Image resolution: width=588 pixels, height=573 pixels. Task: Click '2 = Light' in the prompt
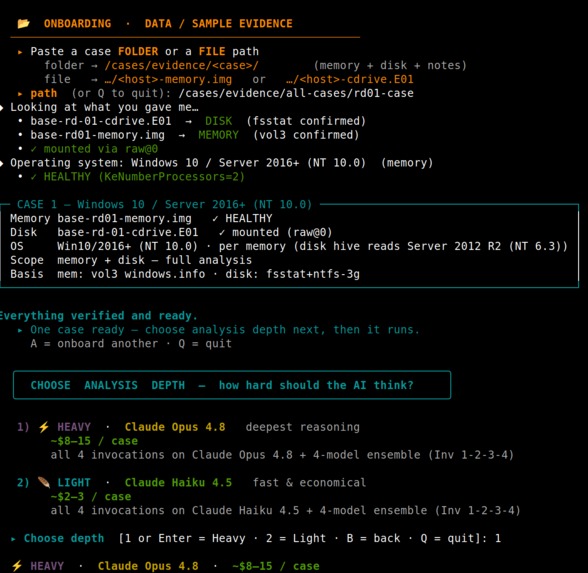[x=296, y=538]
